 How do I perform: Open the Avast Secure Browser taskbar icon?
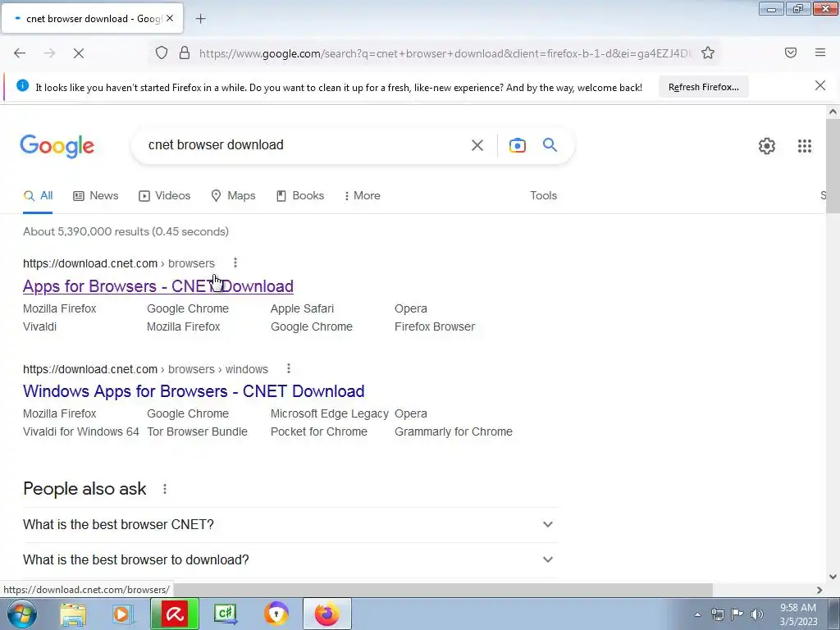(x=276, y=614)
